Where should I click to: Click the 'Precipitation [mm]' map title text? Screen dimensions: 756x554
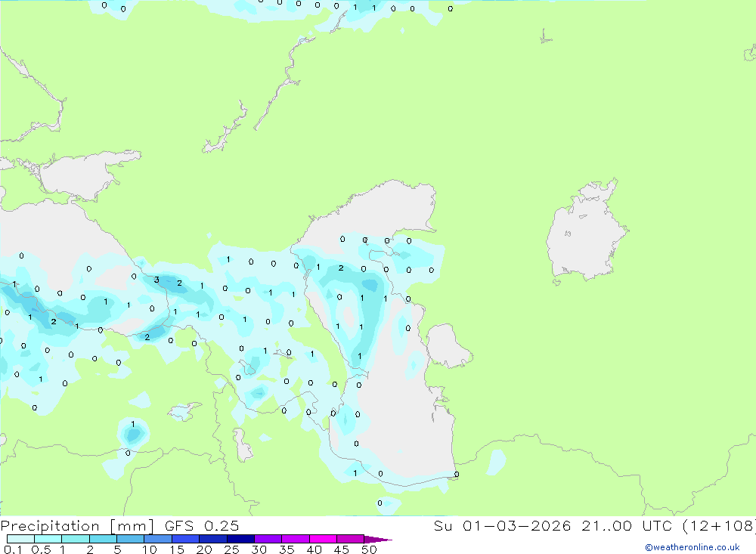point(77,525)
